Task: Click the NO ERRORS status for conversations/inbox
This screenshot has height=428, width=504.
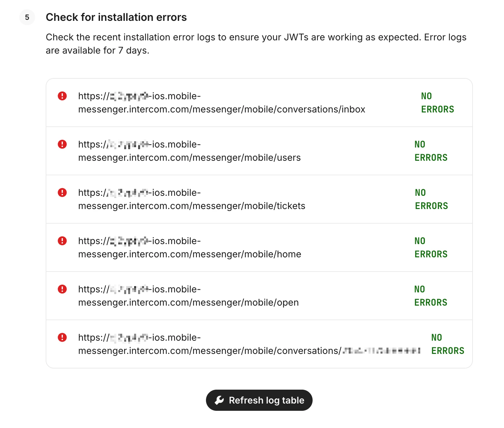Action: (437, 103)
